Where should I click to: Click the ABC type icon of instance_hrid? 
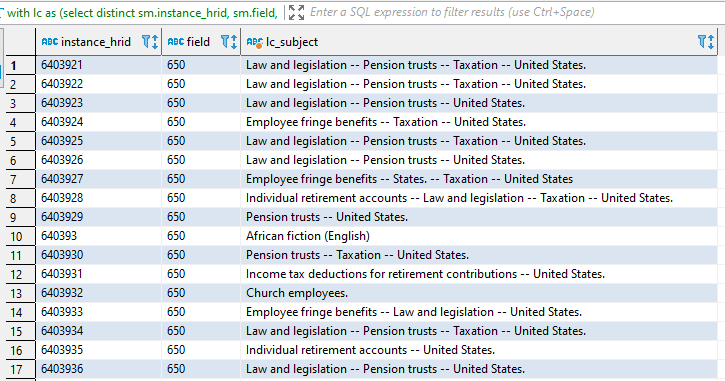click(x=50, y=42)
